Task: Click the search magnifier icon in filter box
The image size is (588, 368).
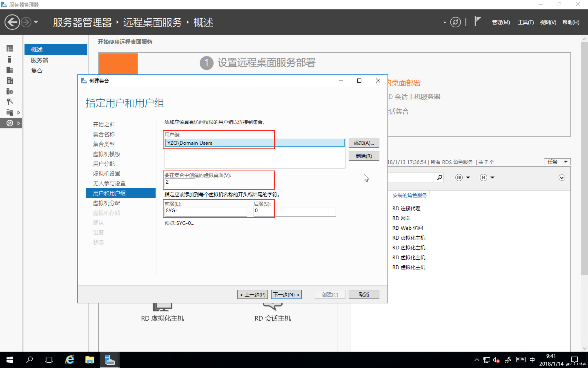Action: tap(439, 177)
